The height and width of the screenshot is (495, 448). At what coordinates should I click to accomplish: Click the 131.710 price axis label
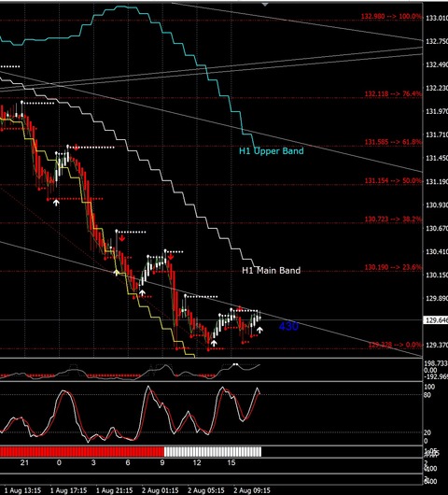(437, 134)
